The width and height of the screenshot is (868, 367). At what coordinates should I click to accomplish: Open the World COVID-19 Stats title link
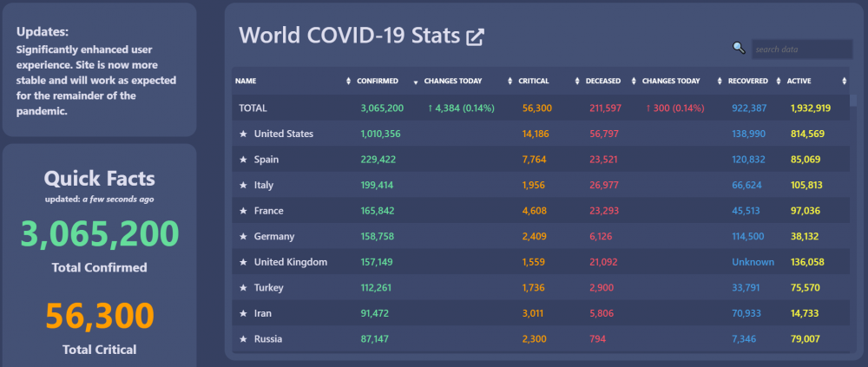click(349, 36)
